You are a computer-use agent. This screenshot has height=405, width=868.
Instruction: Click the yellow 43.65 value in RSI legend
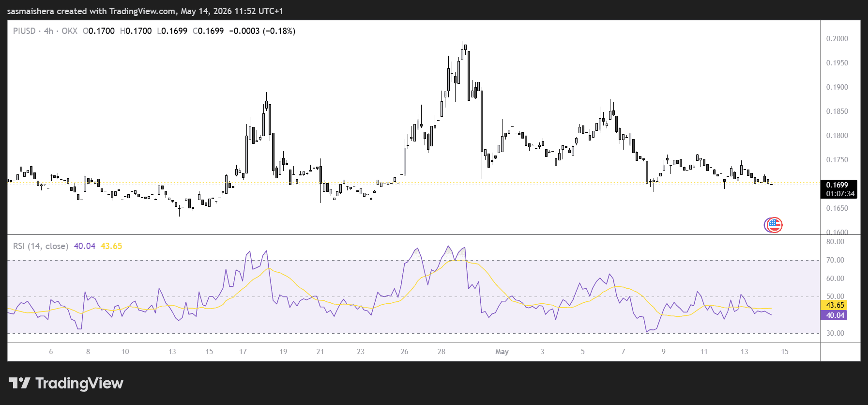[x=111, y=246]
